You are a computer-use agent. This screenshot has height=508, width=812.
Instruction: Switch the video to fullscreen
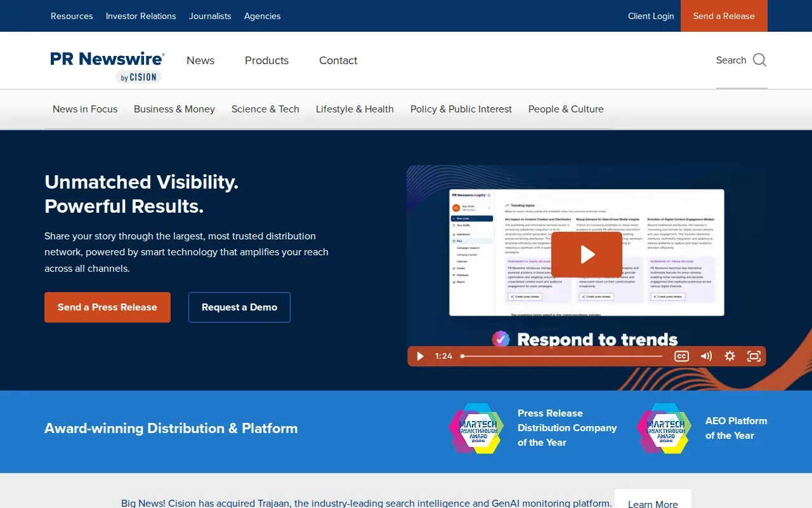pyautogui.click(x=754, y=356)
